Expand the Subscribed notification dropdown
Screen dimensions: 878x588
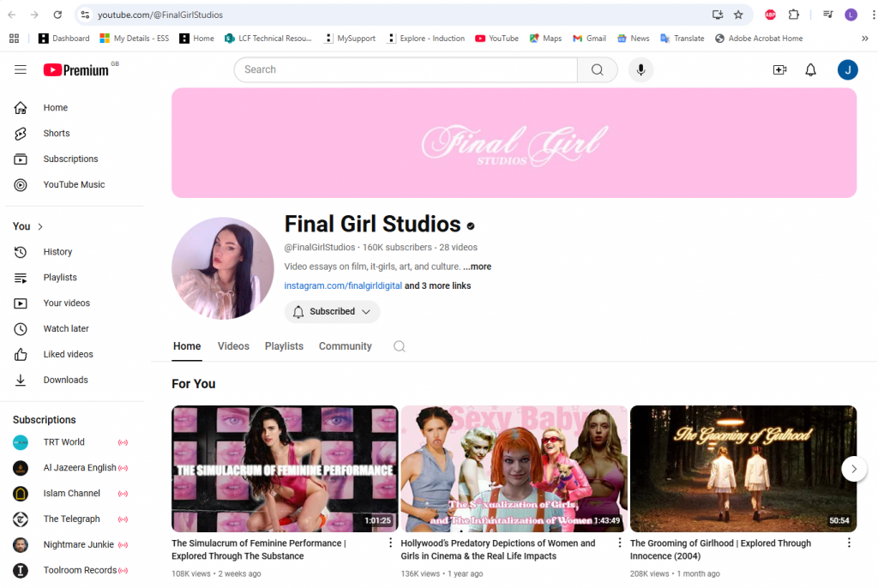(332, 312)
